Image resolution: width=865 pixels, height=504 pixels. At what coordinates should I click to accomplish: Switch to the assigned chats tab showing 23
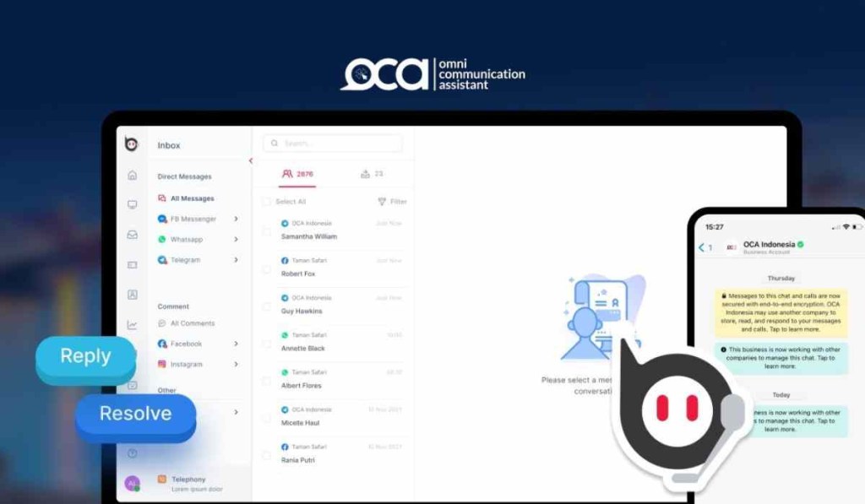click(370, 173)
